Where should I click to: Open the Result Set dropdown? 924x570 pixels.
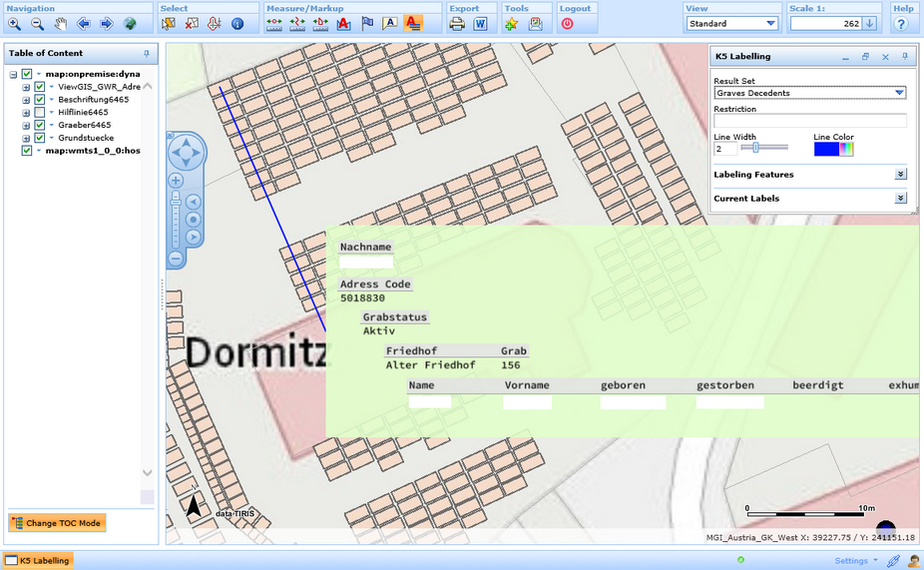point(899,93)
